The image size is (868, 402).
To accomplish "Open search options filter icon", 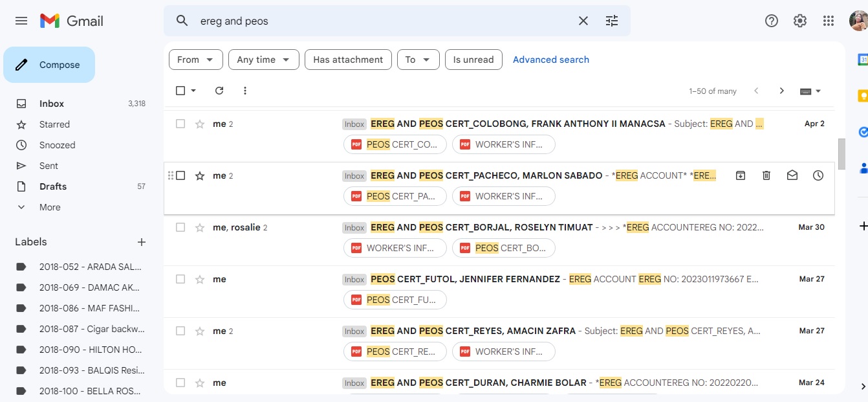I will (612, 21).
